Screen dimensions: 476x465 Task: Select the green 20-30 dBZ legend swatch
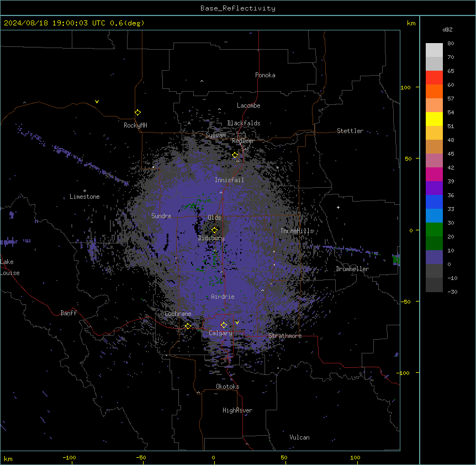point(434,230)
